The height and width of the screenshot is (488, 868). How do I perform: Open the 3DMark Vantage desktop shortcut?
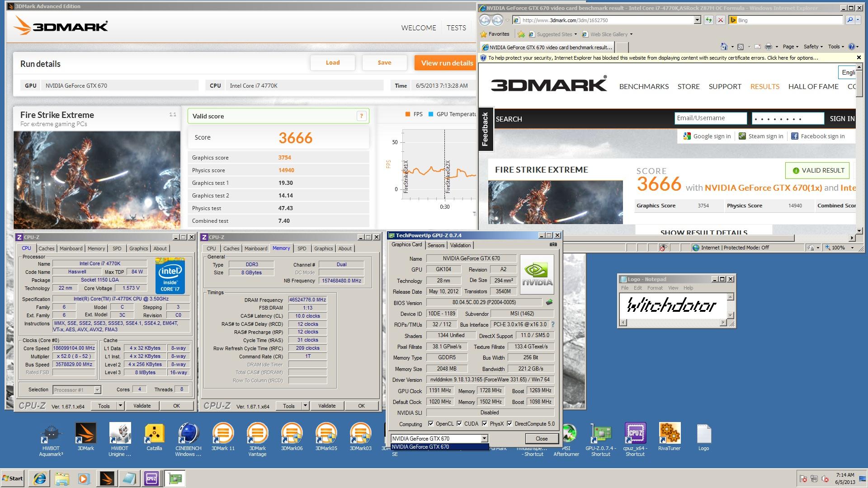(x=257, y=439)
